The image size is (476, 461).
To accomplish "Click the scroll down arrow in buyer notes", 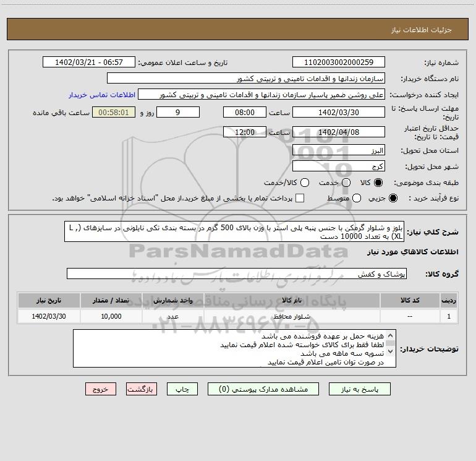I will [x=391, y=351].
